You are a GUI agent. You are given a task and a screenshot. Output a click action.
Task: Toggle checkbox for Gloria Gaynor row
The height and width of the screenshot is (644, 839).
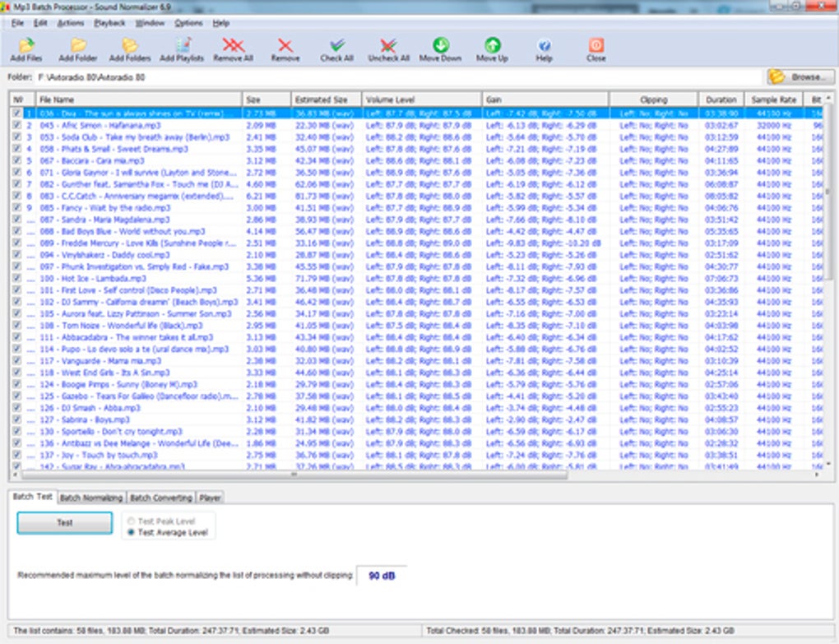(16, 172)
